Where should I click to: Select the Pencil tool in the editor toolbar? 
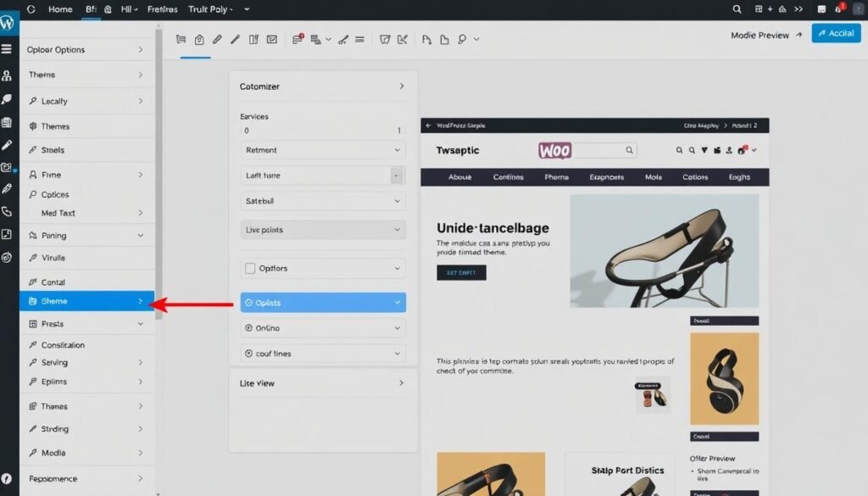click(217, 38)
